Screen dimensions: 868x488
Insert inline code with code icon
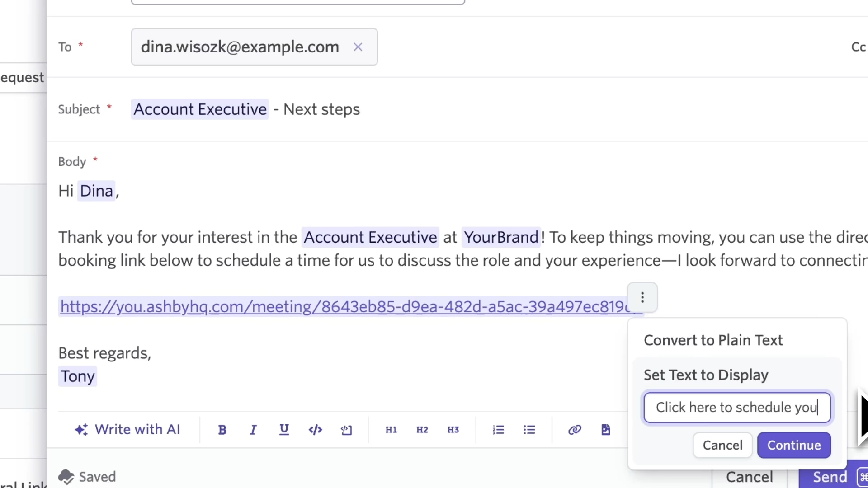[x=315, y=430]
